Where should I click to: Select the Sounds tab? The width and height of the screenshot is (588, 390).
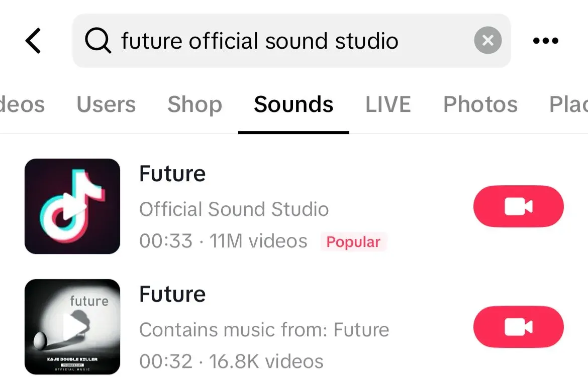tap(293, 104)
